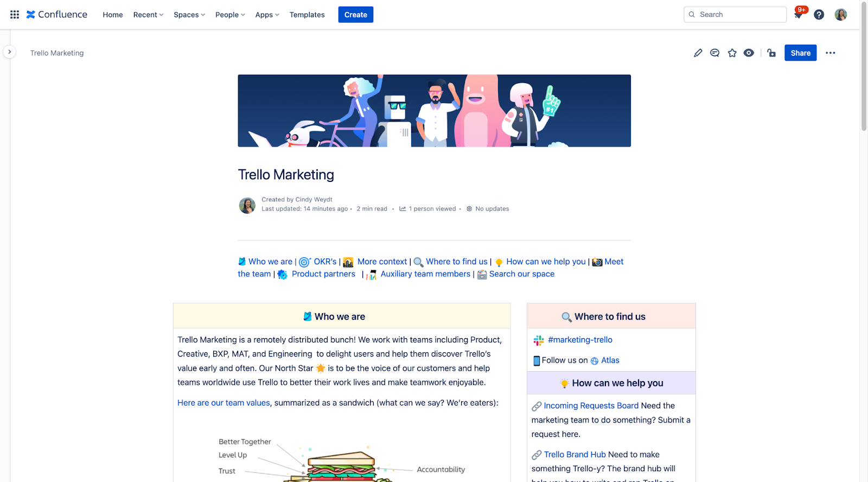This screenshot has height=482, width=868.
Task: Open the Recent dropdown menu
Action: click(x=148, y=15)
